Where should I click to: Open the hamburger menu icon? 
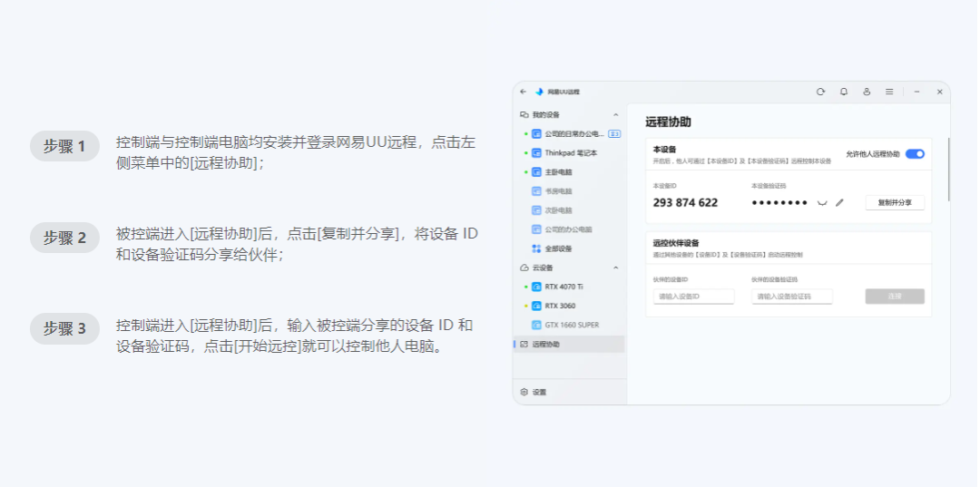[x=888, y=92]
